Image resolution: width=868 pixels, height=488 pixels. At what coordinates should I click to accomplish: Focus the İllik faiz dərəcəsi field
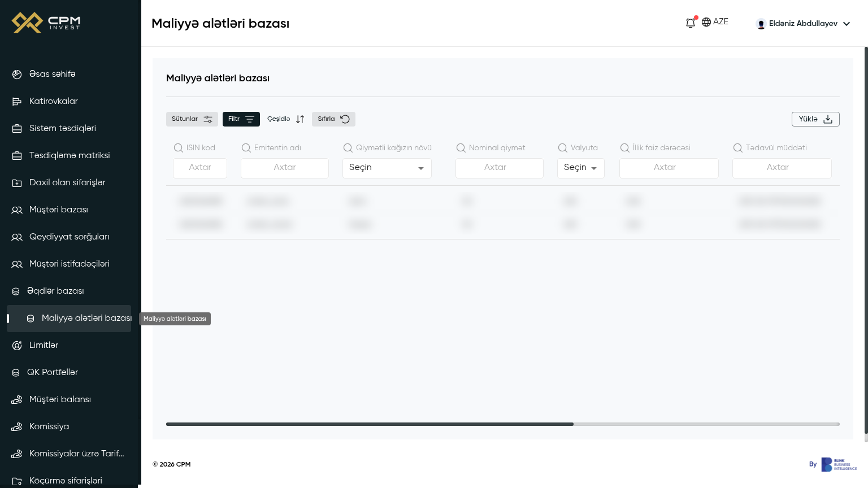tap(669, 168)
